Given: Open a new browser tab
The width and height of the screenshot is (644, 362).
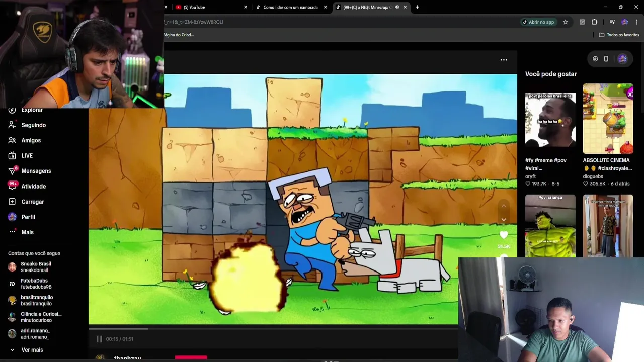Looking at the screenshot, I should pyautogui.click(x=417, y=7).
